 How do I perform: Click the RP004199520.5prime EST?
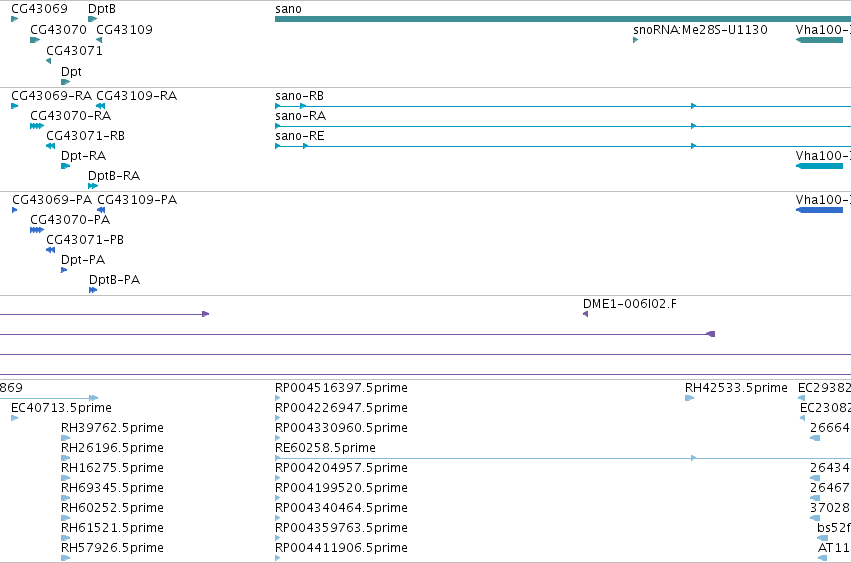click(x=278, y=498)
